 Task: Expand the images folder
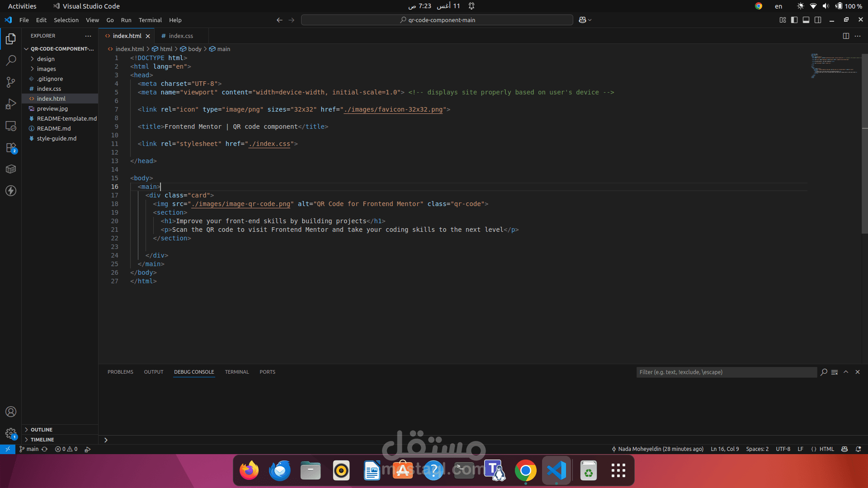click(x=60, y=69)
